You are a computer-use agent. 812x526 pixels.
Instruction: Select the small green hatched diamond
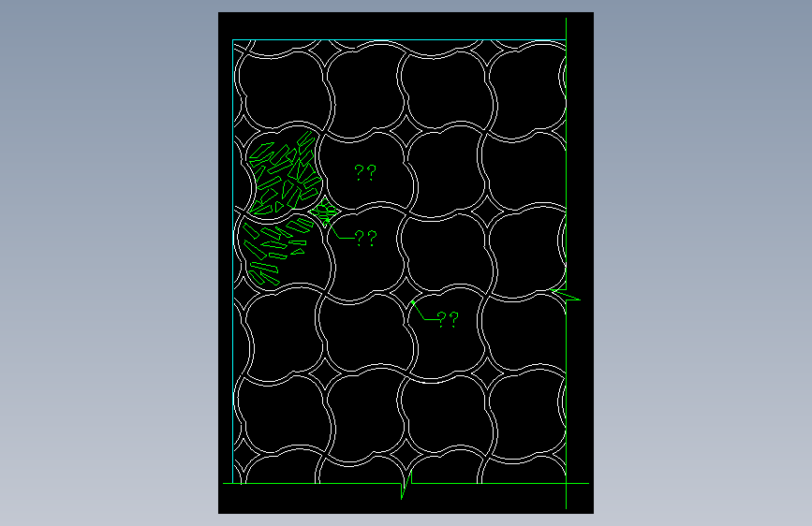tap(324, 212)
